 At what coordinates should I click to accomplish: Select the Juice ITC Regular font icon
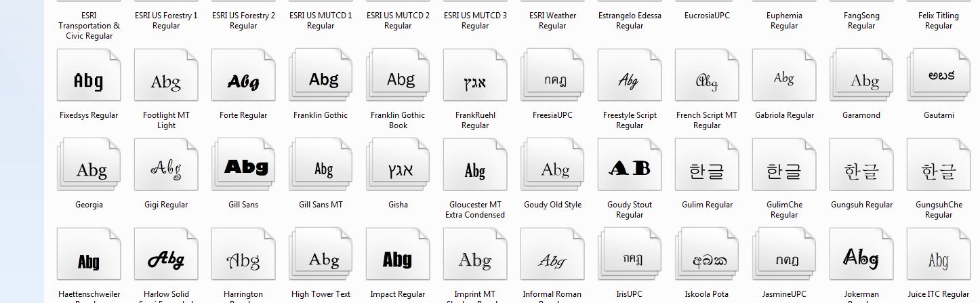tap(939, 255)
